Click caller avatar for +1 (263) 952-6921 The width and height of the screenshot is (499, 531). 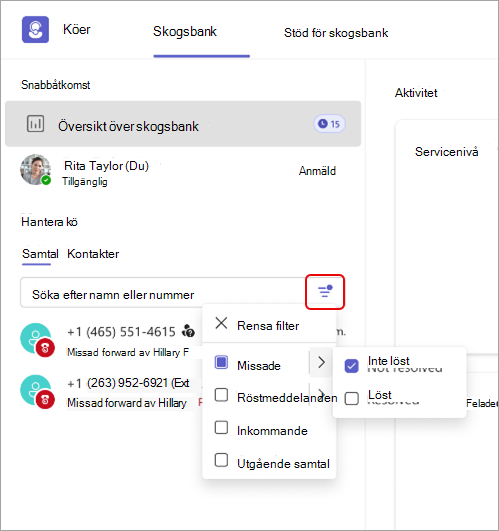[x=37, y=391]
